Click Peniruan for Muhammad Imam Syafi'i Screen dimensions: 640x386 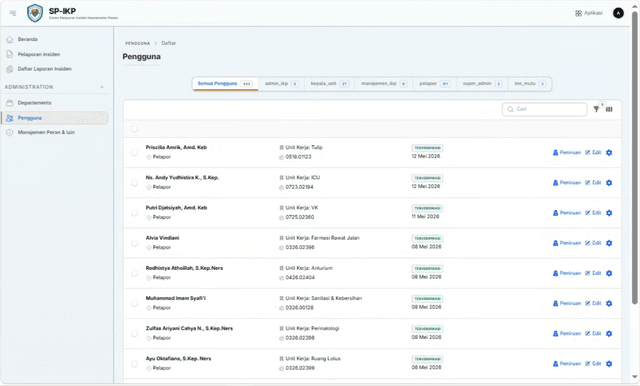567,304
